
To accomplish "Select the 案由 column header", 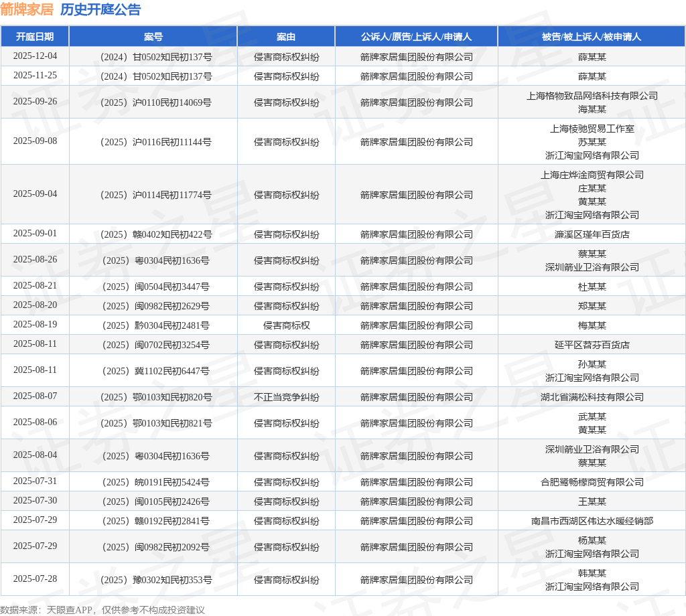I will pos(286,37).
